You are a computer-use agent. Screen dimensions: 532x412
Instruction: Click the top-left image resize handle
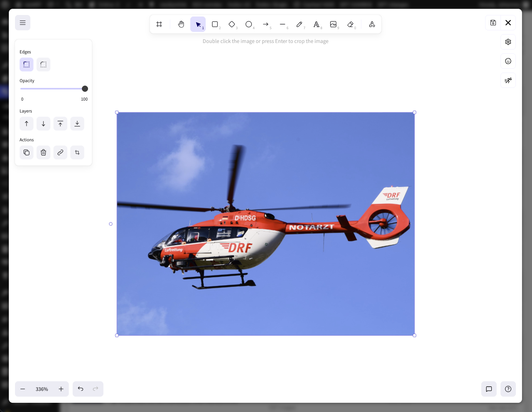[x=117, y=113]
